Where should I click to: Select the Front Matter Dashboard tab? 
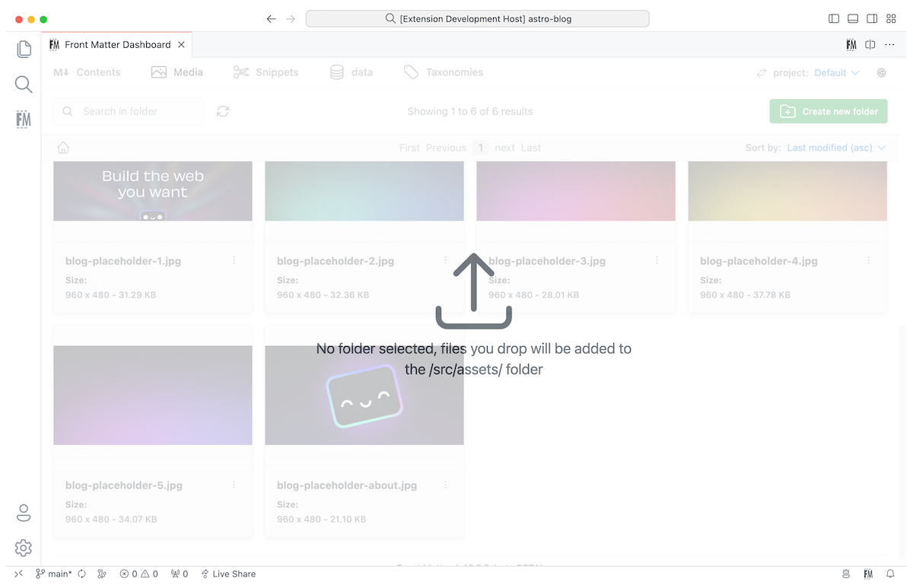pyautogui.click(x=118, y=44)
